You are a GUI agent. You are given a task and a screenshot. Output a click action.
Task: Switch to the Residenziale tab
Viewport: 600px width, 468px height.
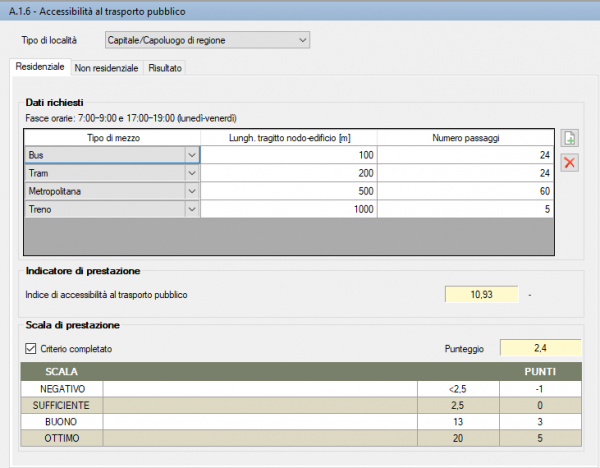pos(40,67)
